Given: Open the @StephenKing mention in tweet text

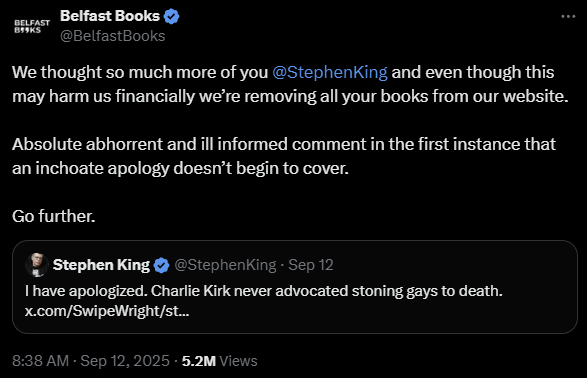Looking at the screenshot, I should [330, 72].
